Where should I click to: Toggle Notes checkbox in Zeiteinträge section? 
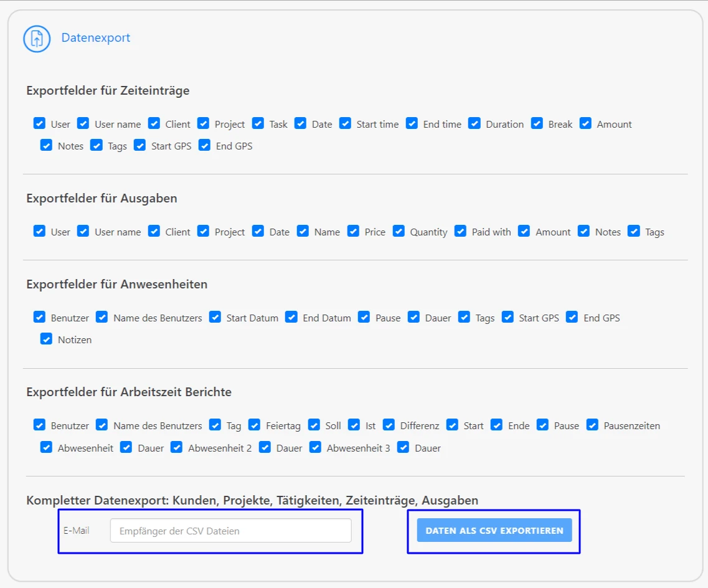pos(46,146)
